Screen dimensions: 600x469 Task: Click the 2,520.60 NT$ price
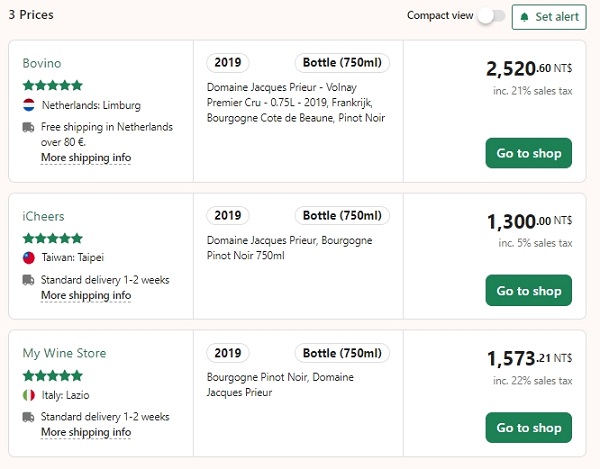(529, 69)
